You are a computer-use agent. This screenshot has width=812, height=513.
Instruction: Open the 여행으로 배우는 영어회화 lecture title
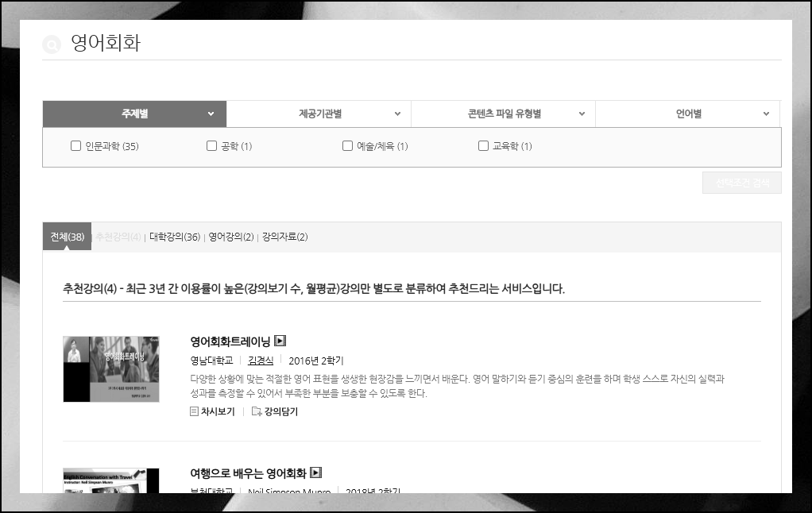(x=249, y=473)
